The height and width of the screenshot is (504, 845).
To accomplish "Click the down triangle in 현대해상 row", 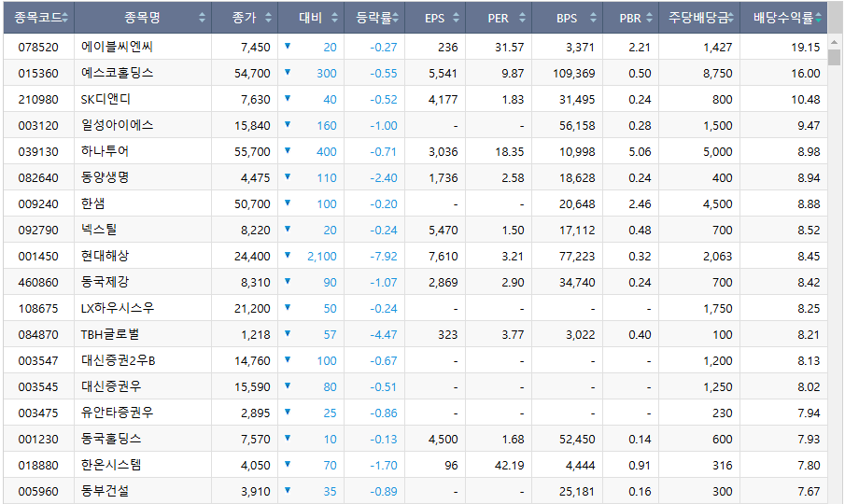I will [288, 255].
